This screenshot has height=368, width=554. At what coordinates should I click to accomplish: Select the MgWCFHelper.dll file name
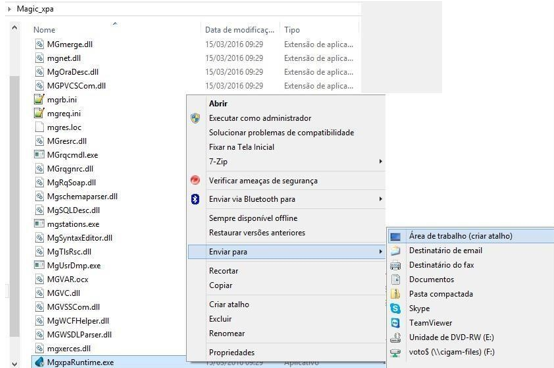pos(78,321)
